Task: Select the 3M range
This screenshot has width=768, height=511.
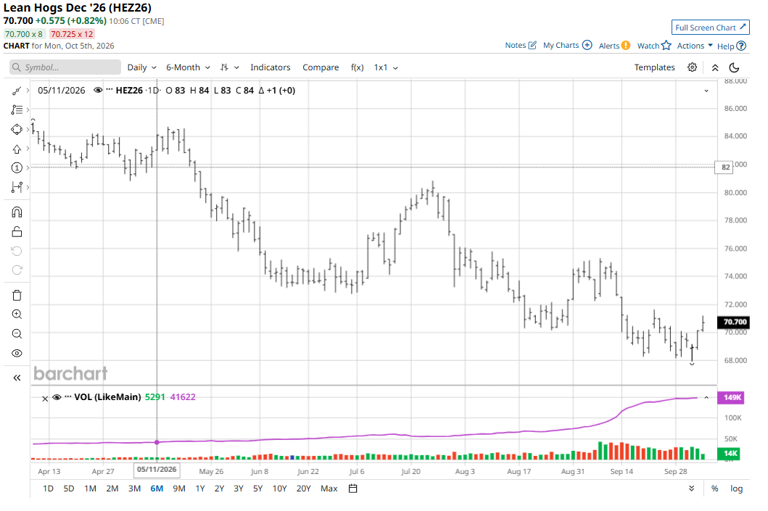Action: (x=134, y=488)
